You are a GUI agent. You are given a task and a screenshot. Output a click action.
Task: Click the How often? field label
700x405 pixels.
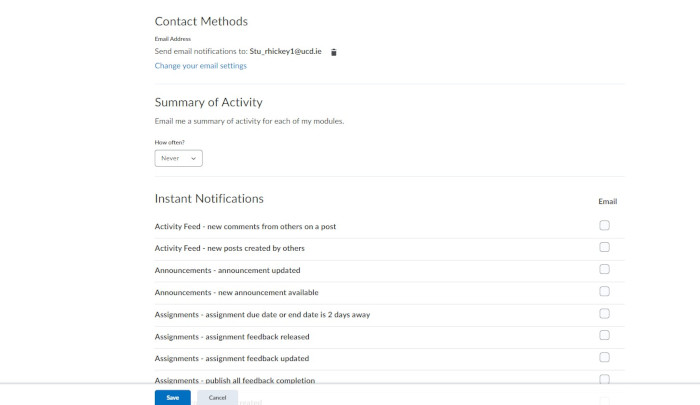tap(170, 142)
